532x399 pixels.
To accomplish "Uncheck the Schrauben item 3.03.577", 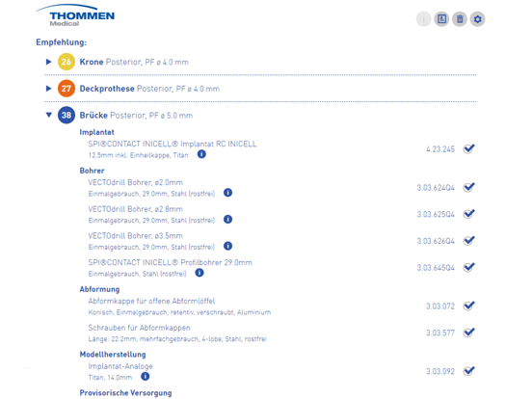I will click(469, 332).
